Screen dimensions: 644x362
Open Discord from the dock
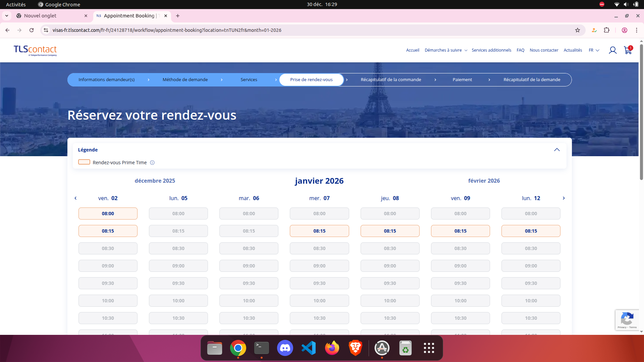coord(285,348)
